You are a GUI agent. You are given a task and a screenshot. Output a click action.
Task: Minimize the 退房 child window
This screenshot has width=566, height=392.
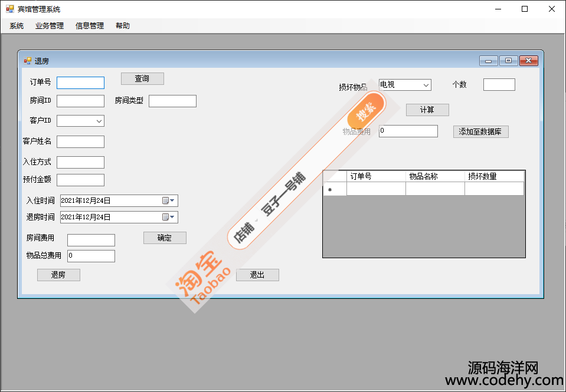coord(489,61)
